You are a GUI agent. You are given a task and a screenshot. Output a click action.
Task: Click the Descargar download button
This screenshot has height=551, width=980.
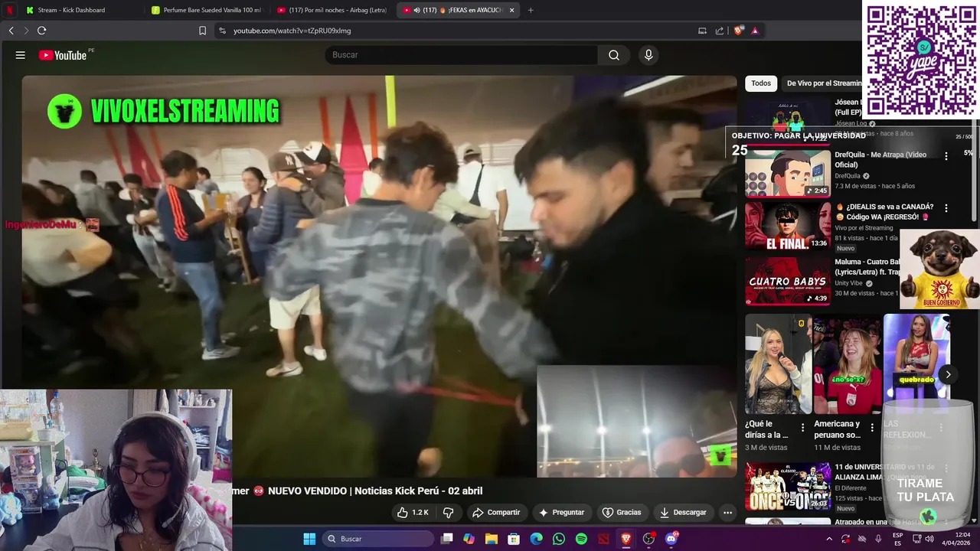(x=683, y=512)
